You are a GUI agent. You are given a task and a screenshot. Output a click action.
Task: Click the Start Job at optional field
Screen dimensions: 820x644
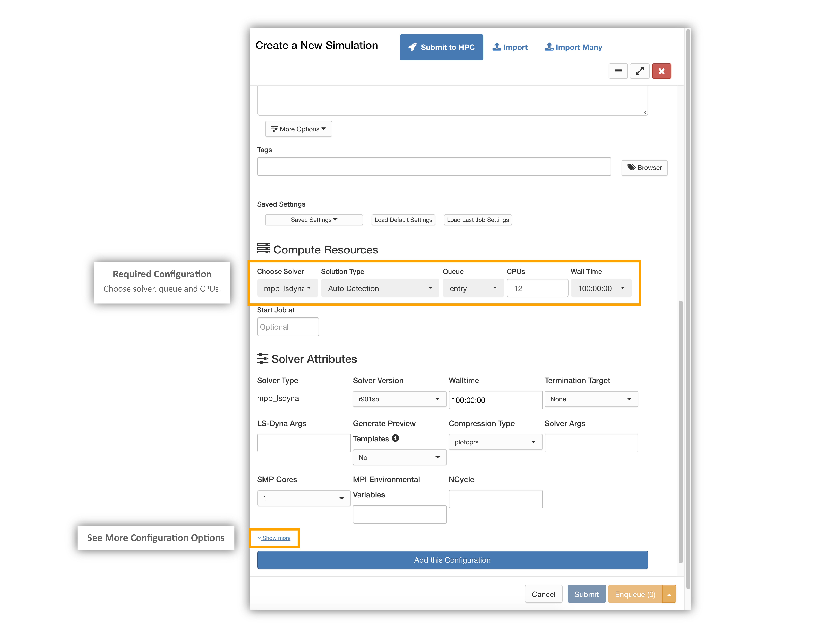point(288,327)
